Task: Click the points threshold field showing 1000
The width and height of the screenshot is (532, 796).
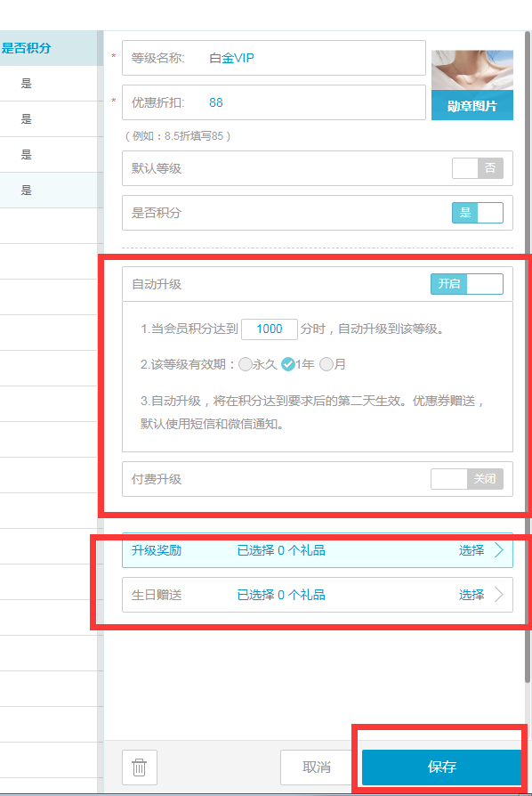Action: point(270,329)
